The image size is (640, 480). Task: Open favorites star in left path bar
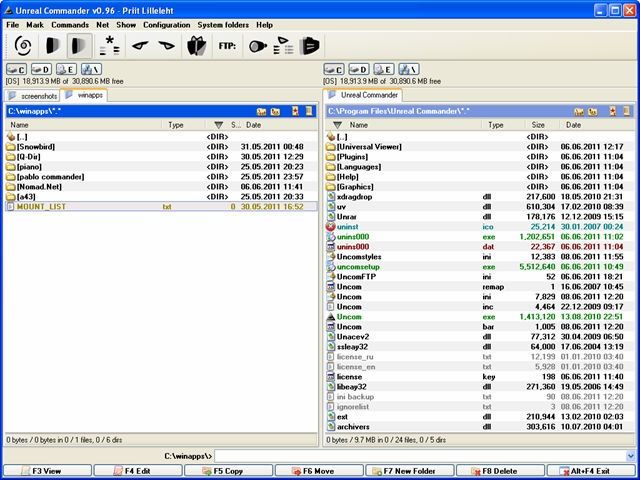(x=295, y=111)
